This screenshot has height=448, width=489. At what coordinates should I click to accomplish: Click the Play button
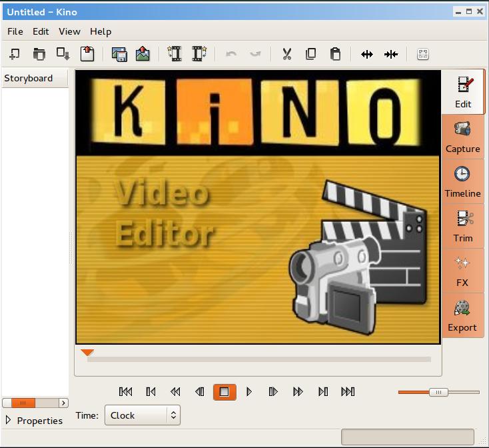tap(249, 391)
